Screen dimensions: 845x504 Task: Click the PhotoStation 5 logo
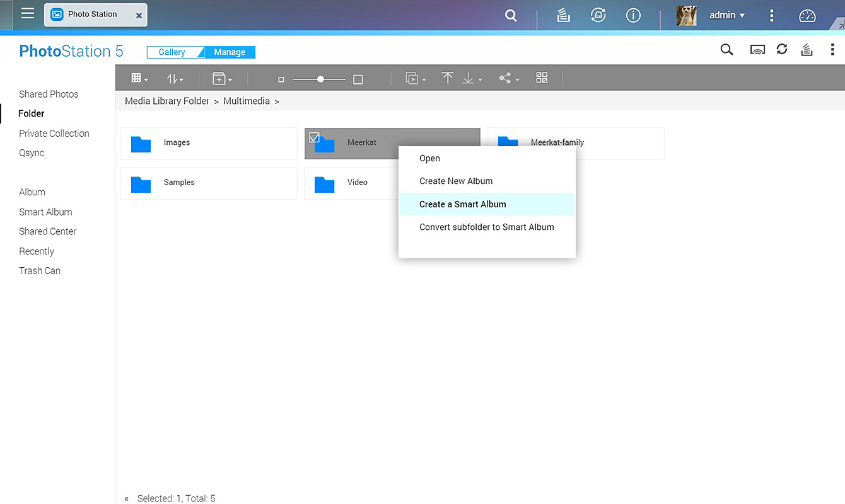(71, 51)
